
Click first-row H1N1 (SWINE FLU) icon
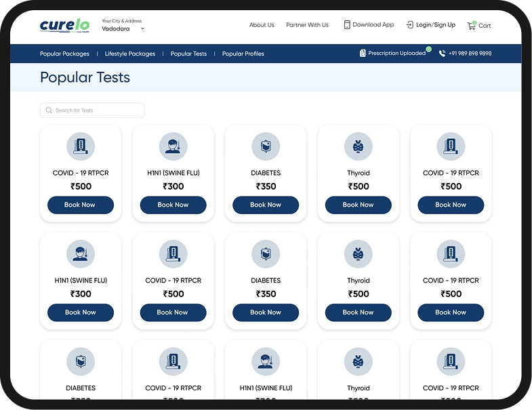173,146
